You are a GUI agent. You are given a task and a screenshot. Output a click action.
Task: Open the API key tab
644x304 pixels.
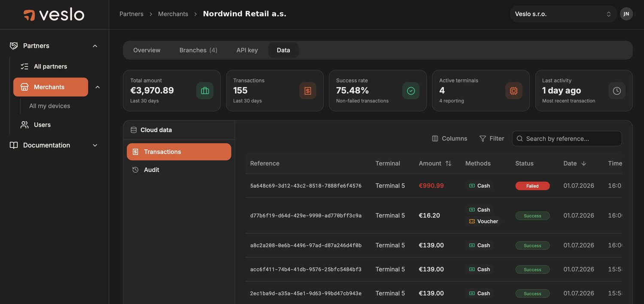coord(247,50)
